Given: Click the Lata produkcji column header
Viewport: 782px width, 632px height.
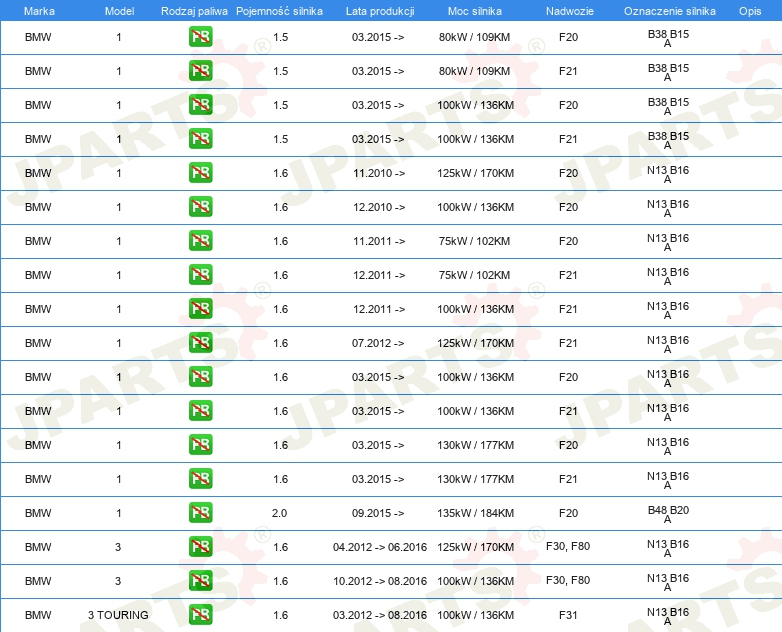Looking at the screenshot, I should tap(380, 11).
